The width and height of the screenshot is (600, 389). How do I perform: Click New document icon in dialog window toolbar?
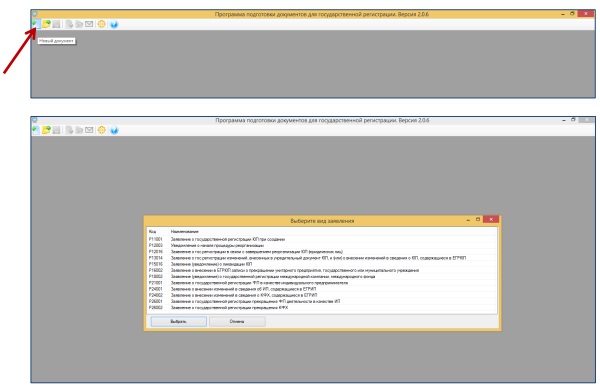[35, 130]
